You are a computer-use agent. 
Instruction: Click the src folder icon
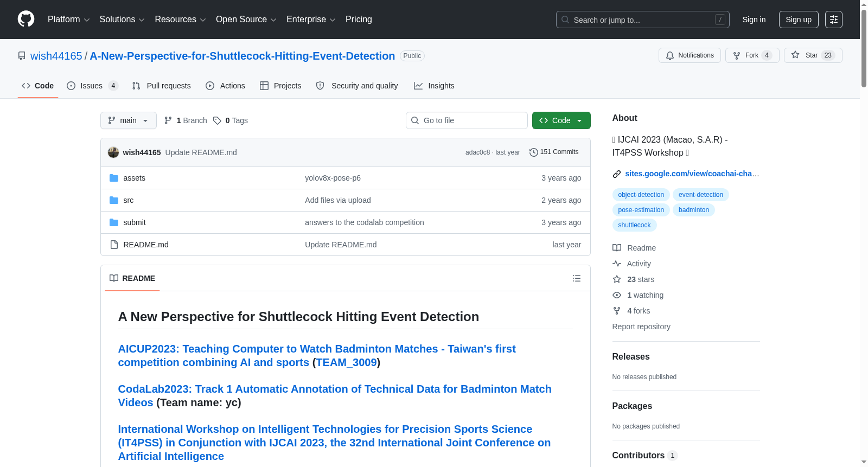click(114, 200)
